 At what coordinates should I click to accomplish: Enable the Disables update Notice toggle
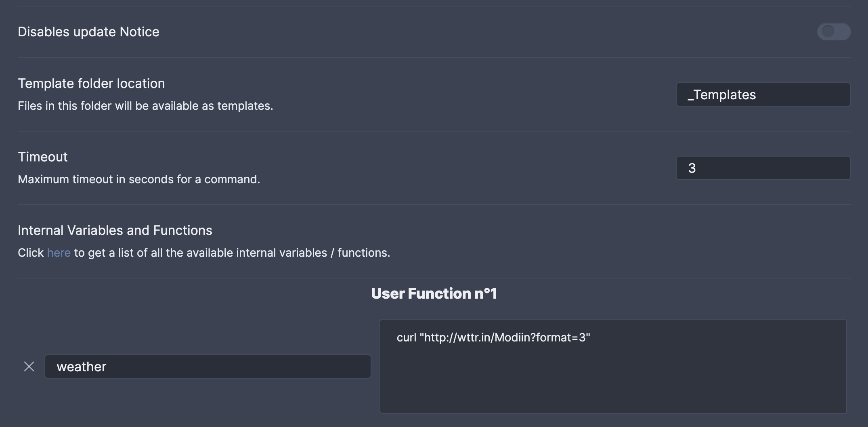[834, 31]
